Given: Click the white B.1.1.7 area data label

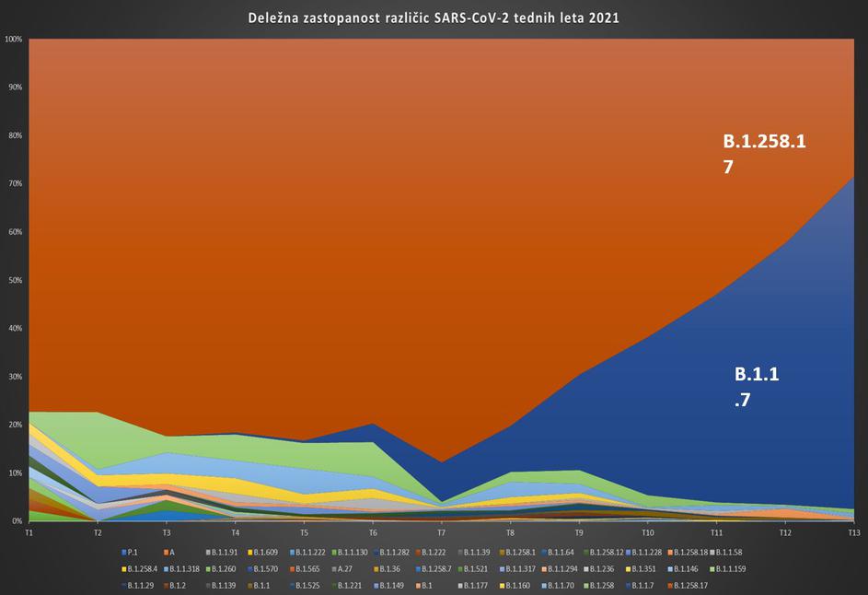Looking at the screenshot, I should tap(757, 387).
